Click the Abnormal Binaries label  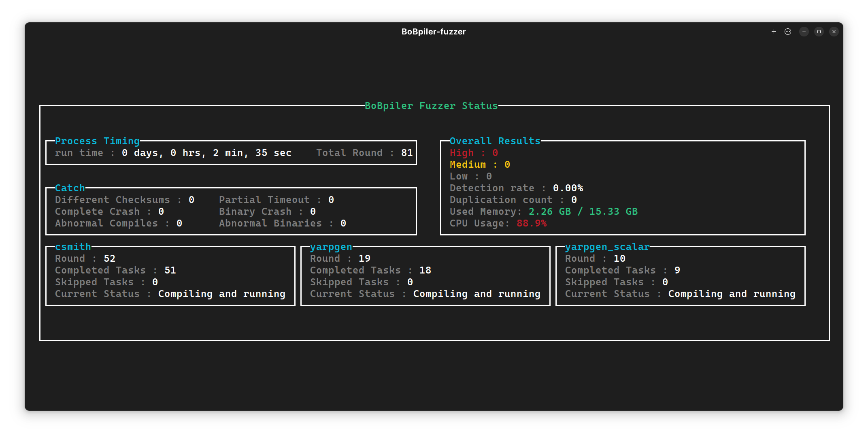click(270, 223)
